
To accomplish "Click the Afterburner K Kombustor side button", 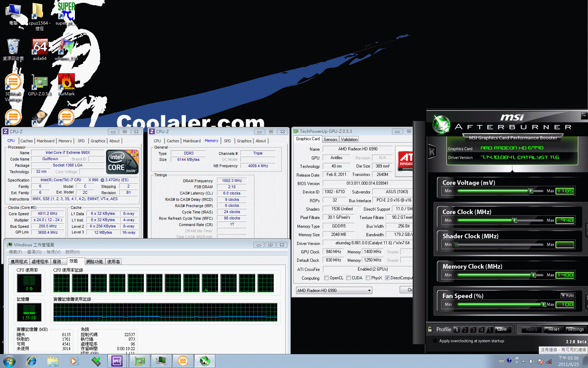I will [432, 152].
